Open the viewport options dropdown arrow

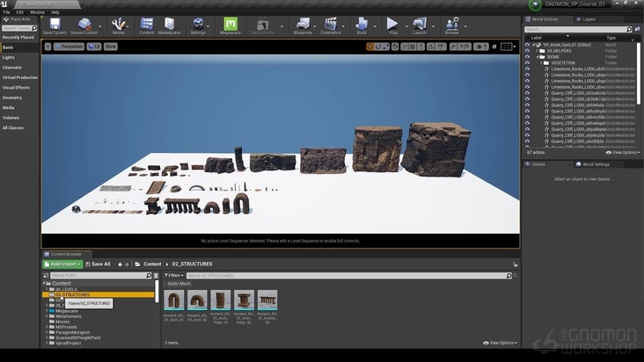click(48, 47)
